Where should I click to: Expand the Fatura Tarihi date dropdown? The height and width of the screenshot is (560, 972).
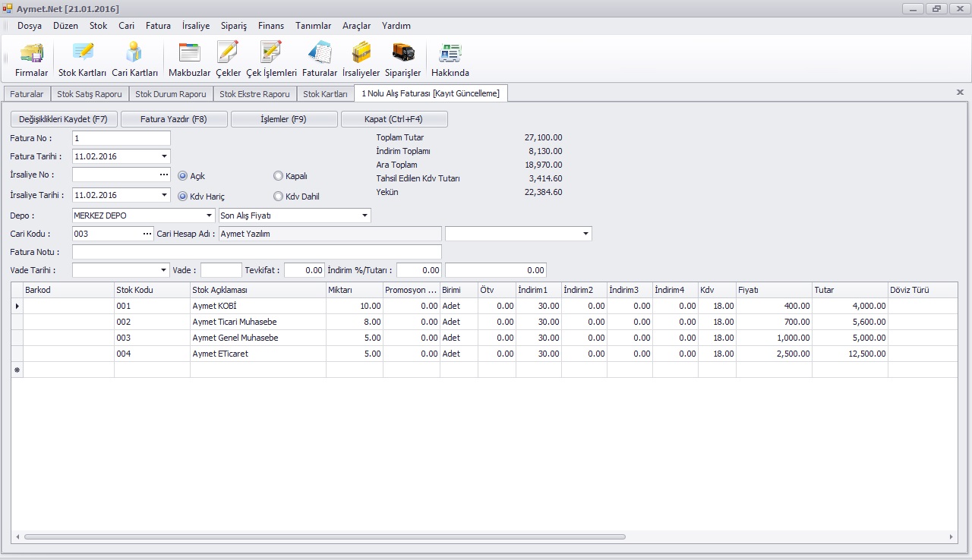(x=165, y=156)
